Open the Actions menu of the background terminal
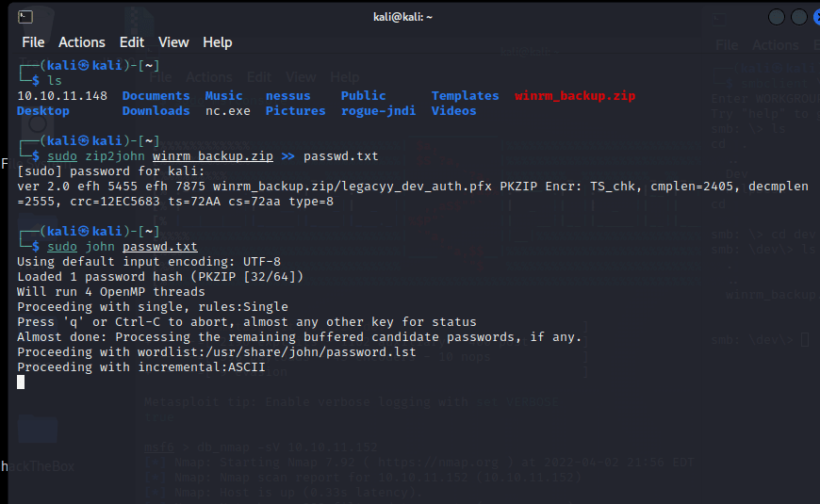Image resolution: width=820 pixels, height=504 pixels. (775, 45)
